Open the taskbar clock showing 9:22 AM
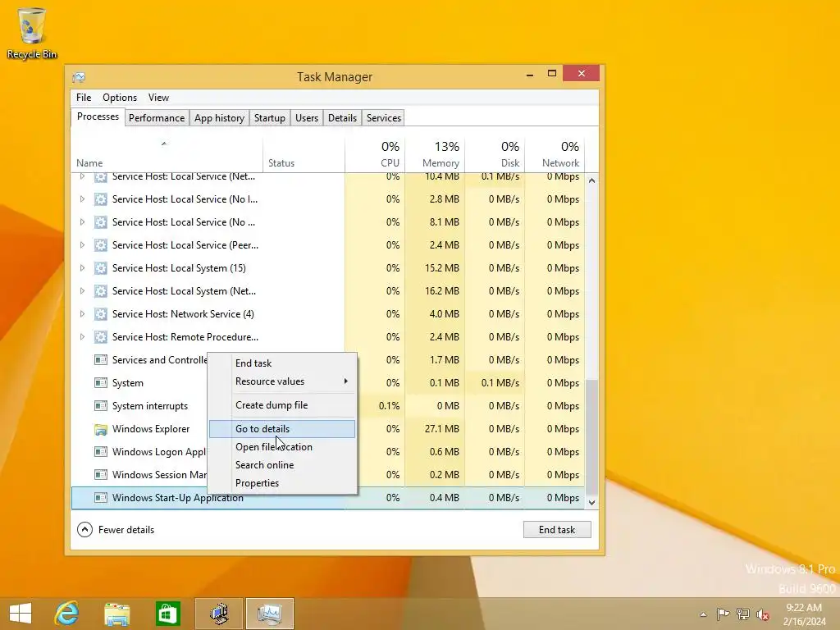Image resolution: width=840 pixels, height=630 pixels. point(804,614)
